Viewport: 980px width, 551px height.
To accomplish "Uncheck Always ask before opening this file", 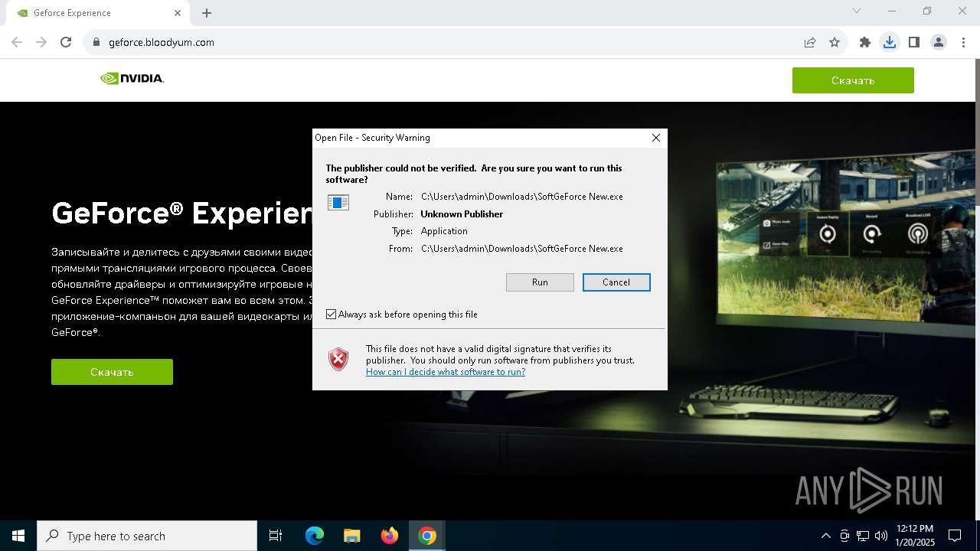I will point(331,315).
